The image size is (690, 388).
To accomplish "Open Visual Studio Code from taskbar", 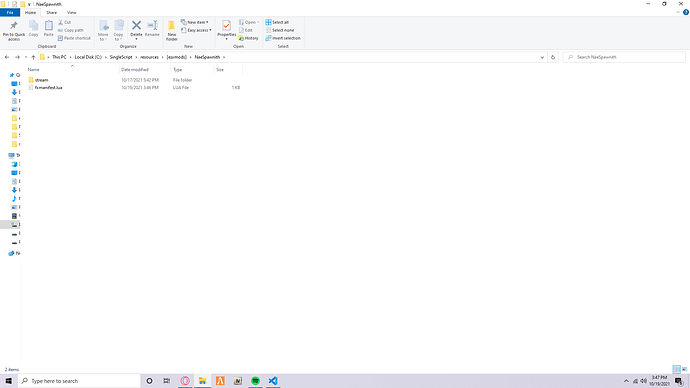I will [273, 381].
